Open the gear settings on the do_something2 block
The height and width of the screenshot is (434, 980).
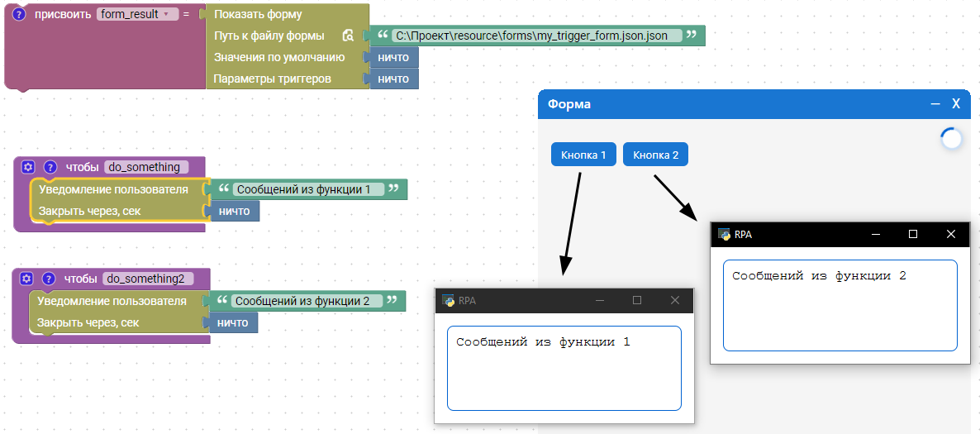coord(26,279)
